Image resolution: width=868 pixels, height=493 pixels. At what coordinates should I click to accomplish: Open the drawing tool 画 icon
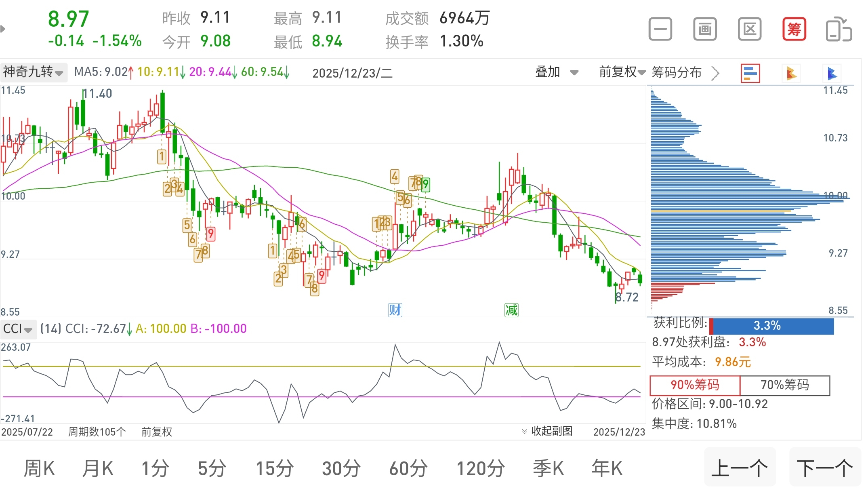(x=705, y=29)
